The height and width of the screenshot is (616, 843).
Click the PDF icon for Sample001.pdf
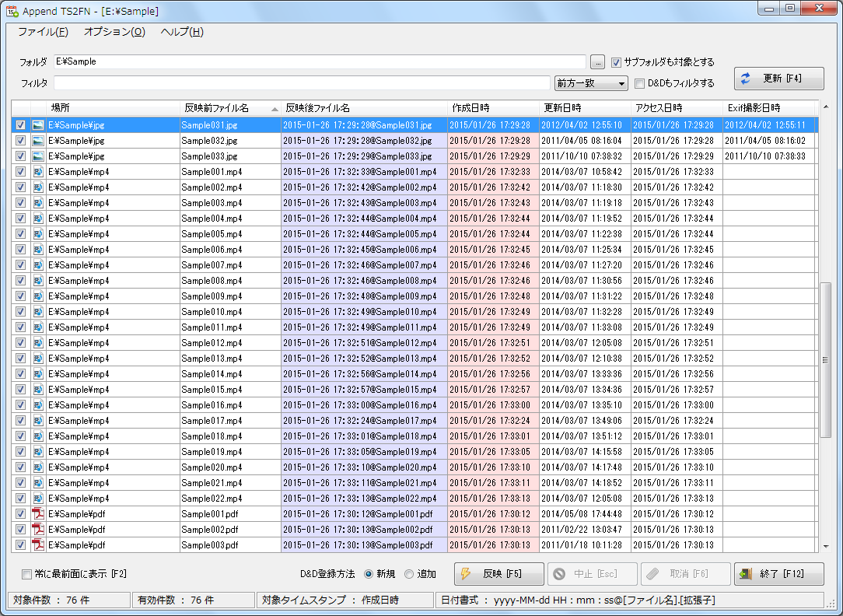pos(38,514)
